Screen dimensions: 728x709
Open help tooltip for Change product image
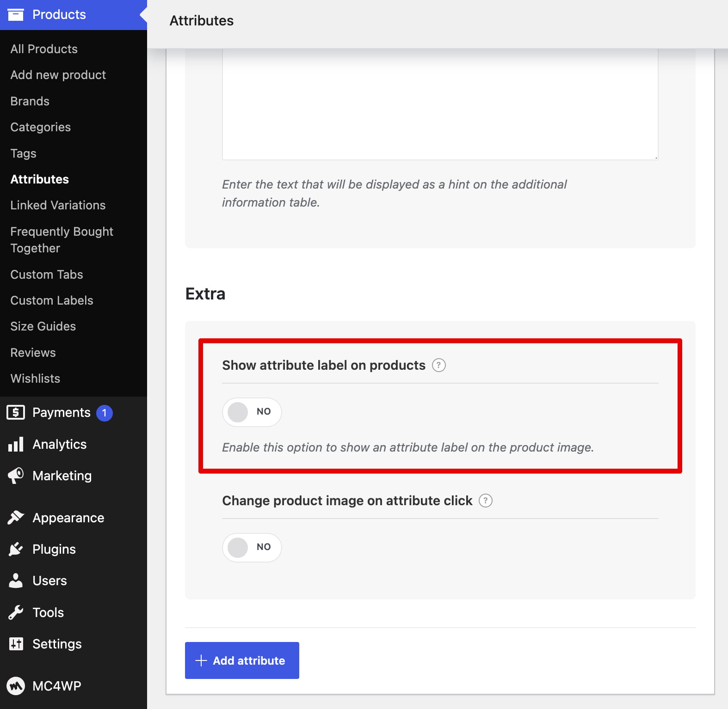[486, 501]
